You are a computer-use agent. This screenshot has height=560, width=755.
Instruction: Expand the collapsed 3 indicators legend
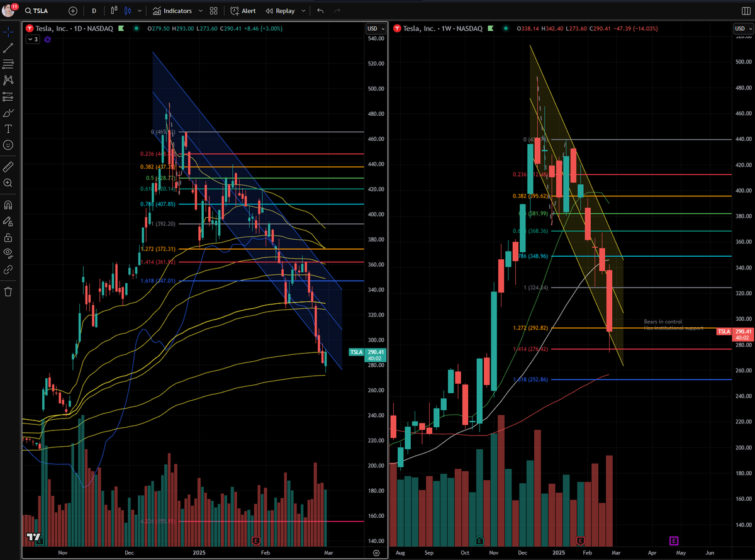coord(33,39)
